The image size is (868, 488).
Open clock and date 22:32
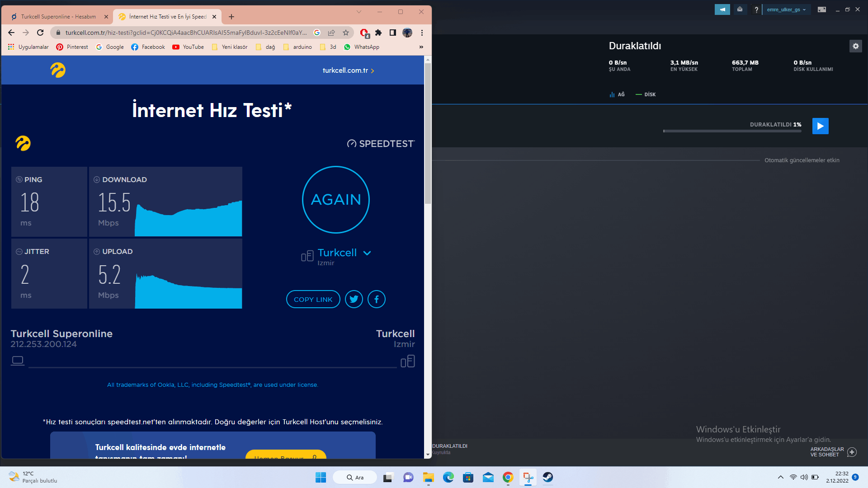point(837,477)
